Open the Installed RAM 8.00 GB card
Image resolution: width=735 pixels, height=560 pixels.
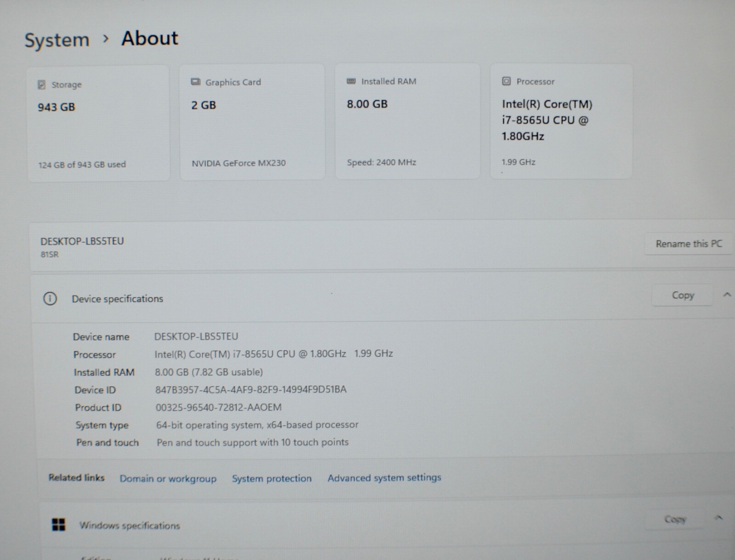[407, 121]
